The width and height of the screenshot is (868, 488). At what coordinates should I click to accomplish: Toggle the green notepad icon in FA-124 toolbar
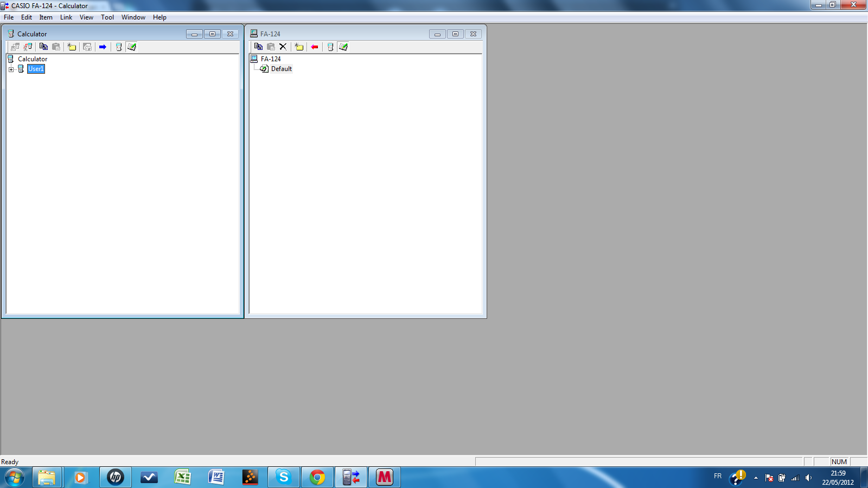pyautogui.click(x=343, y=47)
